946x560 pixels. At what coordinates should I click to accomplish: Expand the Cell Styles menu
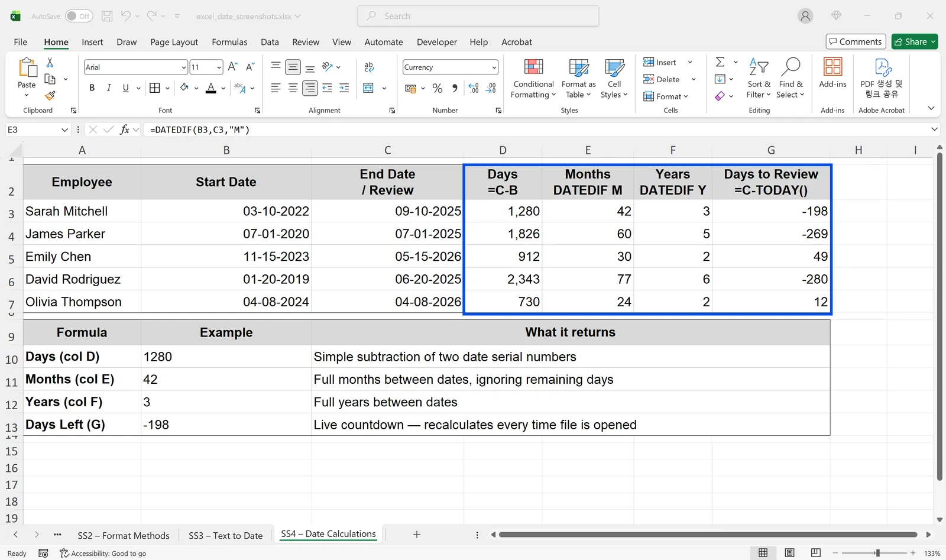point(614,79)
